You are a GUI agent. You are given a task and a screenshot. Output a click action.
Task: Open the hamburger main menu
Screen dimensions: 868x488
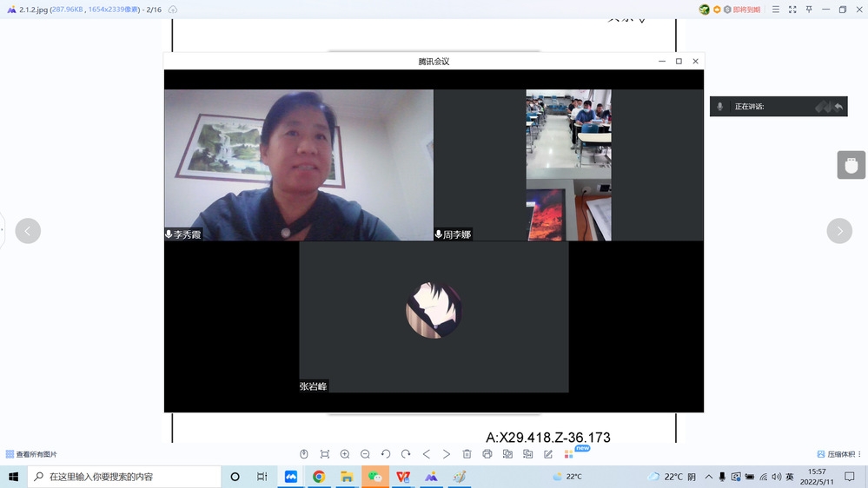(x=775, y=10)
